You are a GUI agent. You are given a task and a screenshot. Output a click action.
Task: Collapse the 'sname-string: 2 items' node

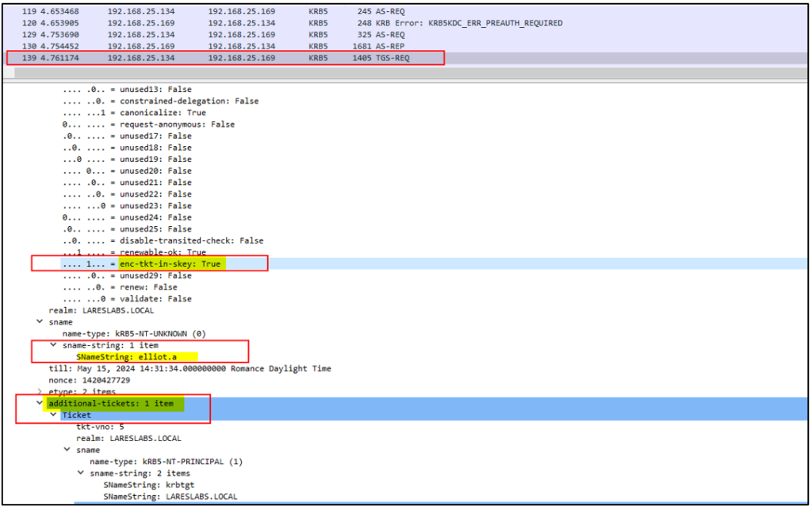click(x=81, y=473)
